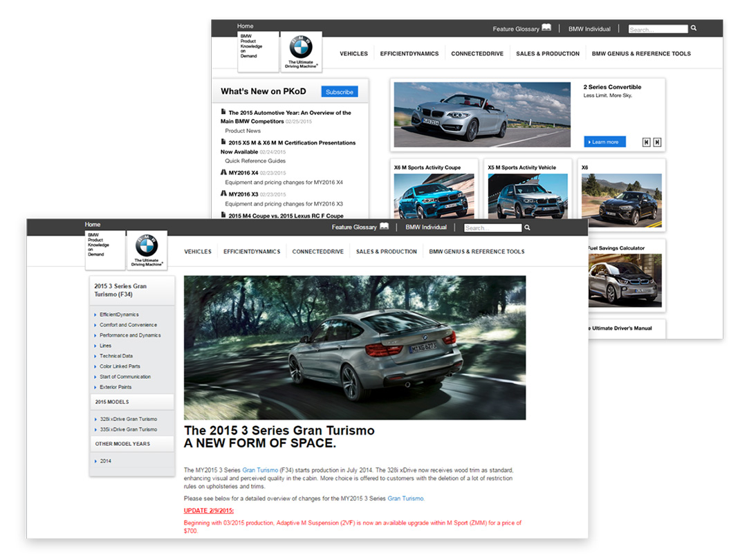Click the road icon beside MY2016 X4
Screen dimensions: 747x560
223,172
